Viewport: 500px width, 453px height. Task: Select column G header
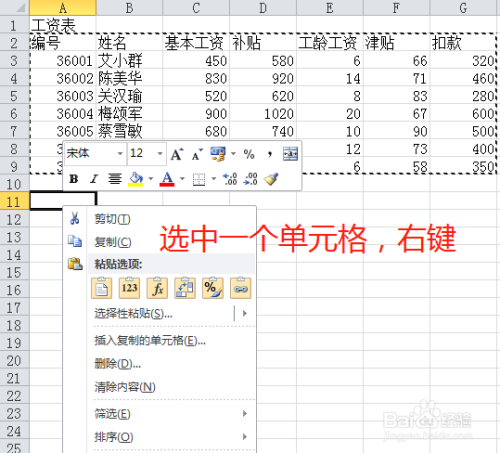[x=463, y=8]
